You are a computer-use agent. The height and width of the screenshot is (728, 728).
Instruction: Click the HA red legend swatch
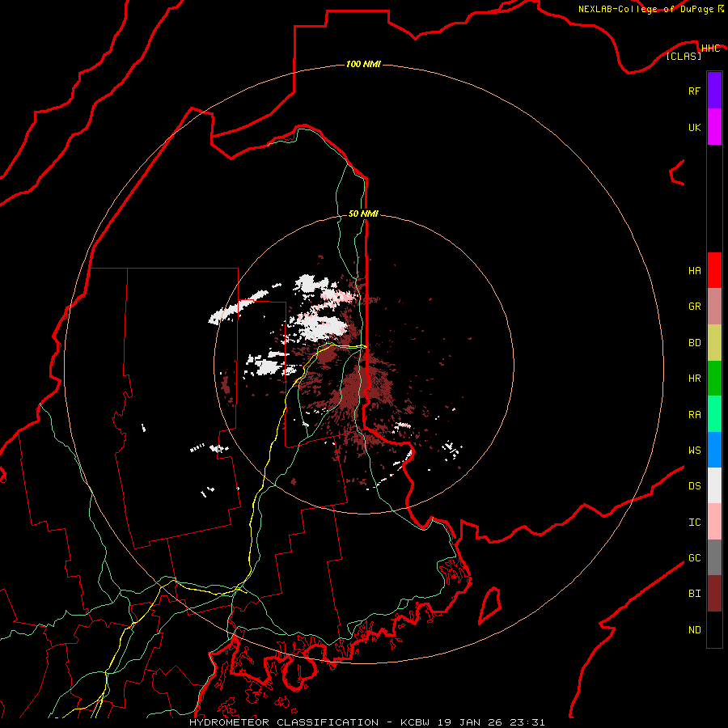(714, 270)
